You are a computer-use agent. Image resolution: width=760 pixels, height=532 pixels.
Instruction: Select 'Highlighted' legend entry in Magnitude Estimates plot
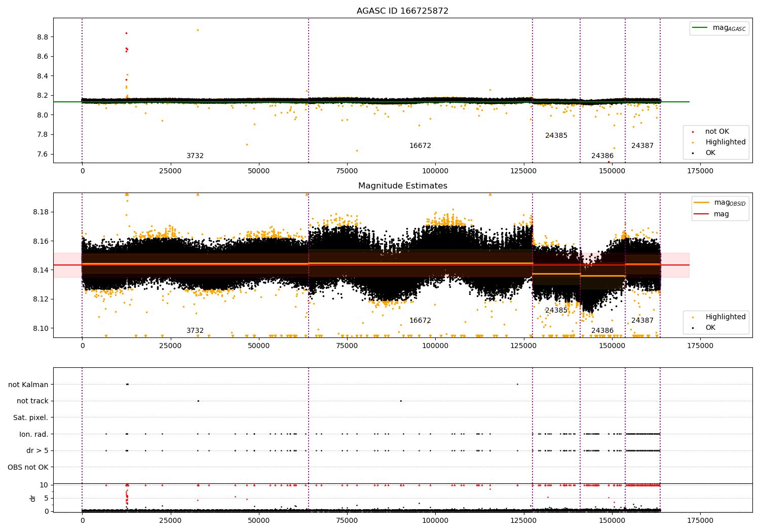[719, 317]
